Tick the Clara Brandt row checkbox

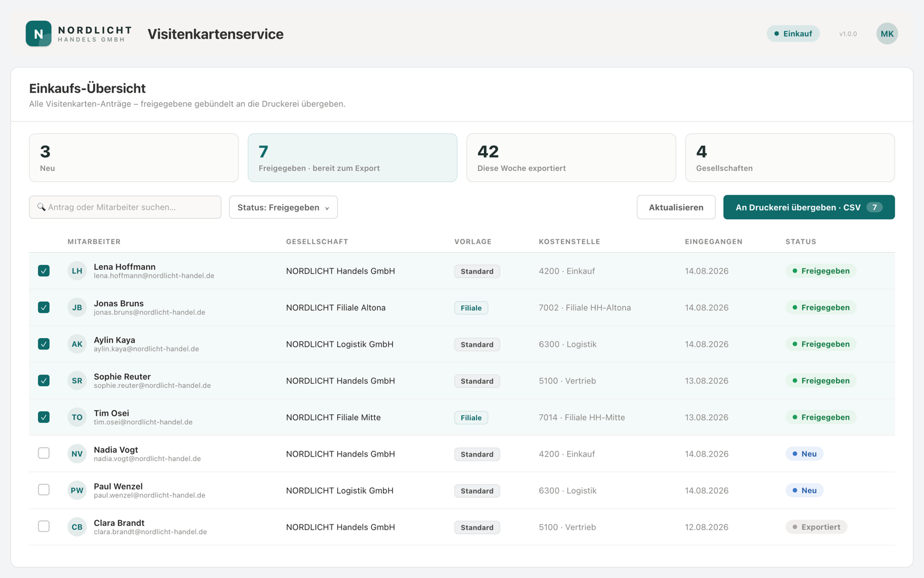(x=44, y=526)
